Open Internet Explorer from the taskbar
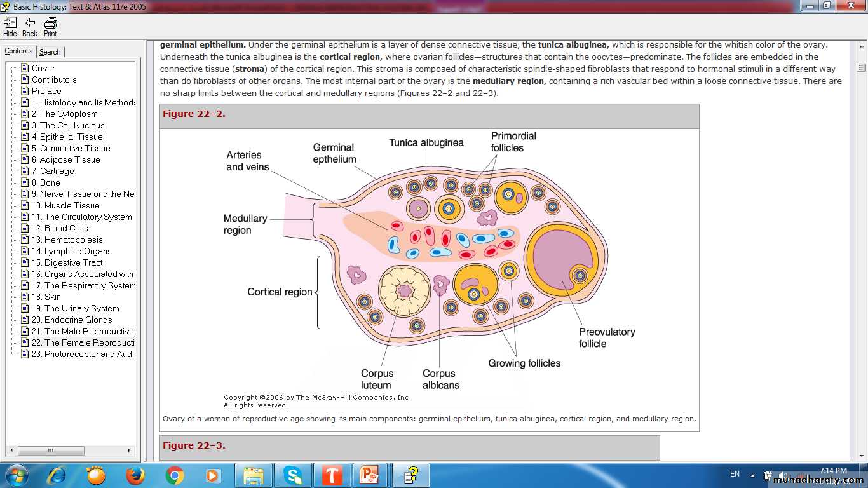The height and width of the screenshot is (488, 868). (x=57, y=475)
